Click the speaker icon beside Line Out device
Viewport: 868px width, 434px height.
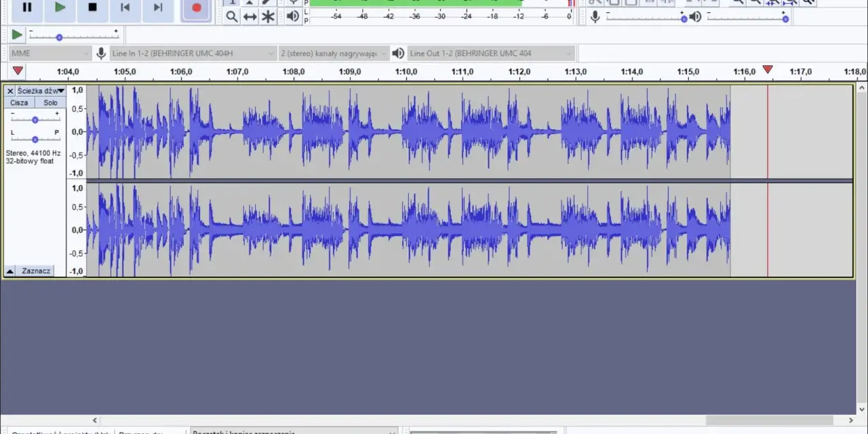pyautogui.click(x=399, y=53)
